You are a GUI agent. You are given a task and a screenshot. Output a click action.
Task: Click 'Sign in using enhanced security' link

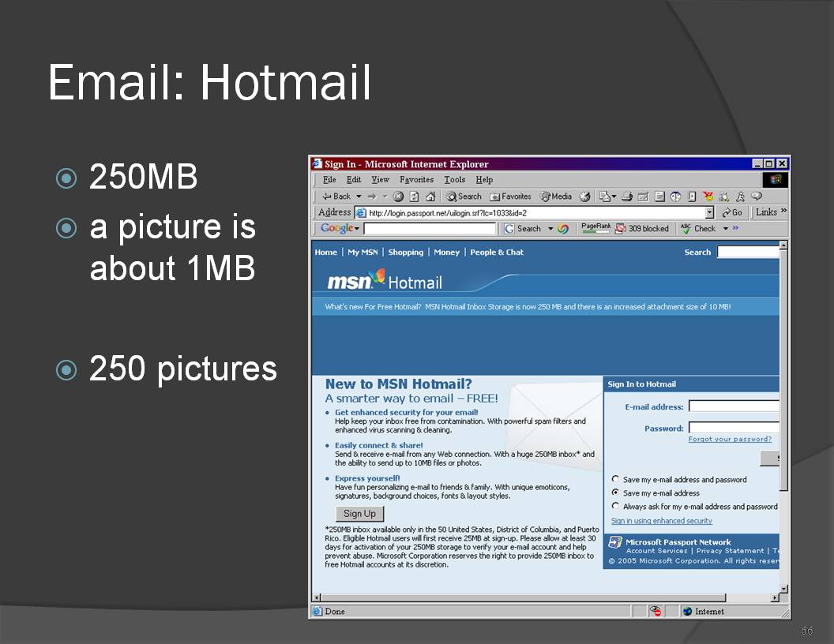coord(662,521)
